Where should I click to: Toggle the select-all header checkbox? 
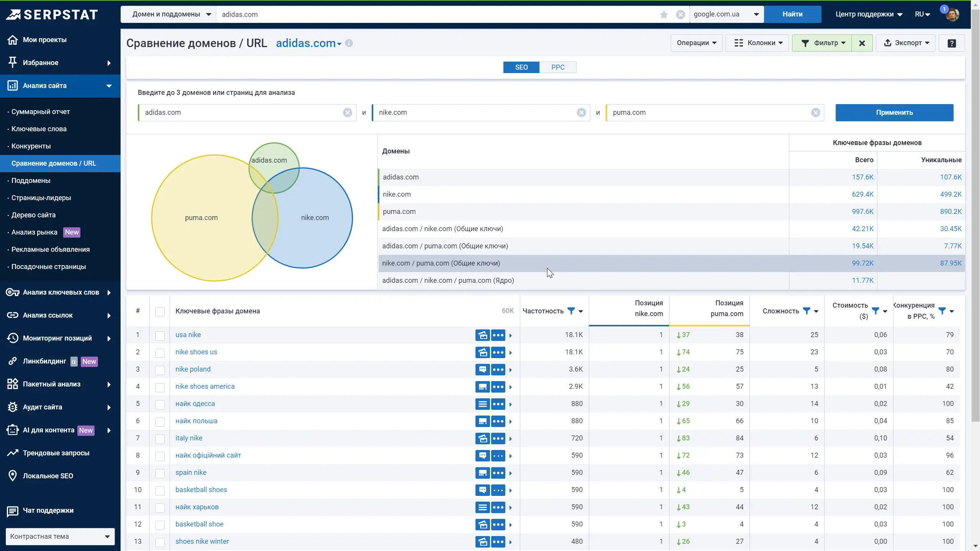tap(160, 311)
